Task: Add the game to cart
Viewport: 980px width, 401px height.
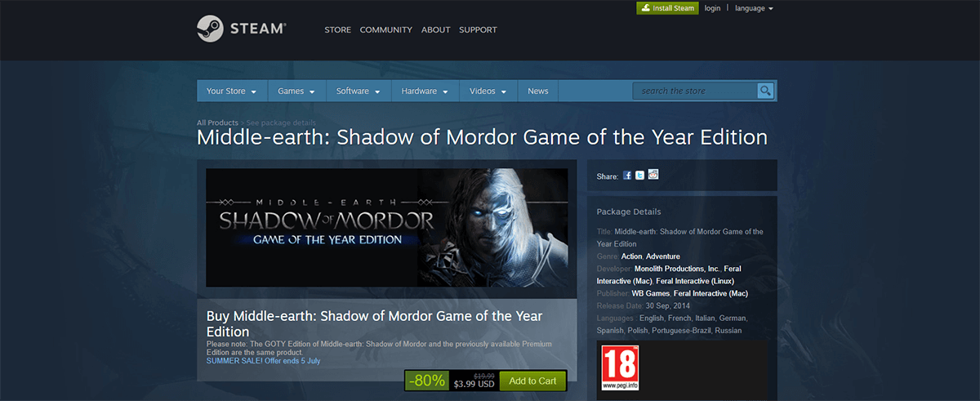Action: click(x=532, y=381)
